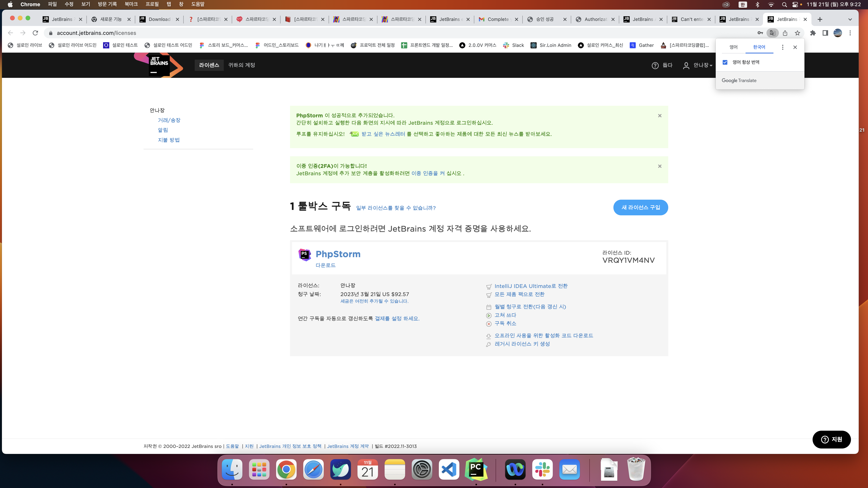
Task: Switch translation to 한국어 tab
Action: click(759, 47)
